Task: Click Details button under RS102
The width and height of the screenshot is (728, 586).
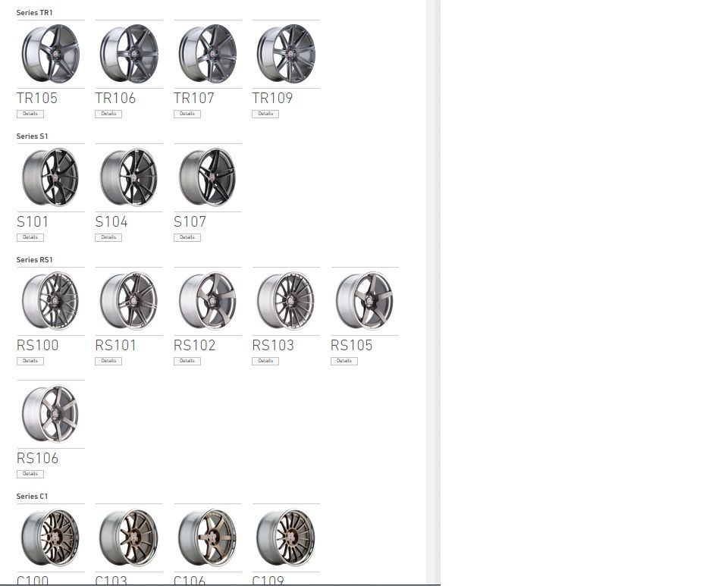Action: 187,361
